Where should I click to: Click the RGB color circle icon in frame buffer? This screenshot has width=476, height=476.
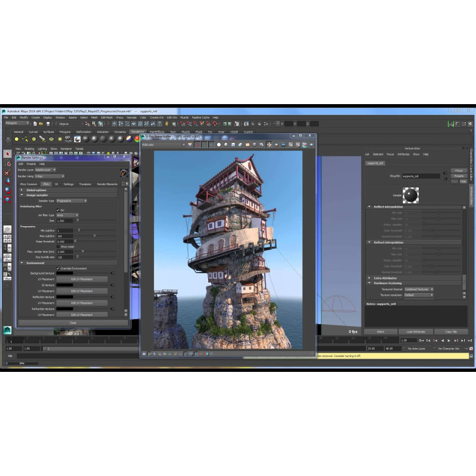tap(190, 145)
